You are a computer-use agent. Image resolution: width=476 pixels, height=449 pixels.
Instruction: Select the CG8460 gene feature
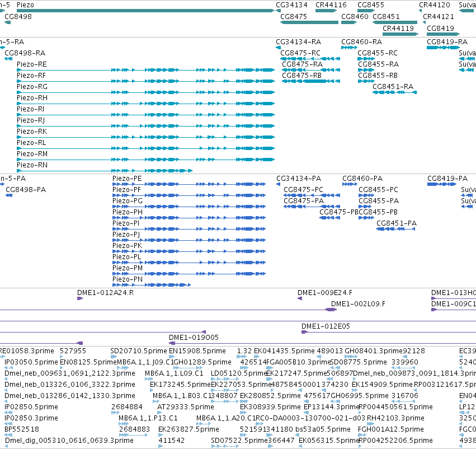point(349,22)
